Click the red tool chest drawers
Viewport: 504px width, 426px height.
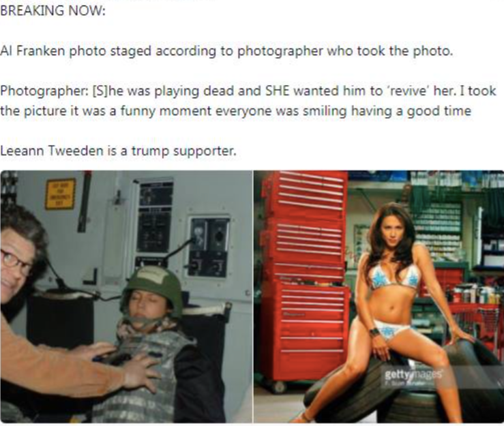tap(303, 276)
